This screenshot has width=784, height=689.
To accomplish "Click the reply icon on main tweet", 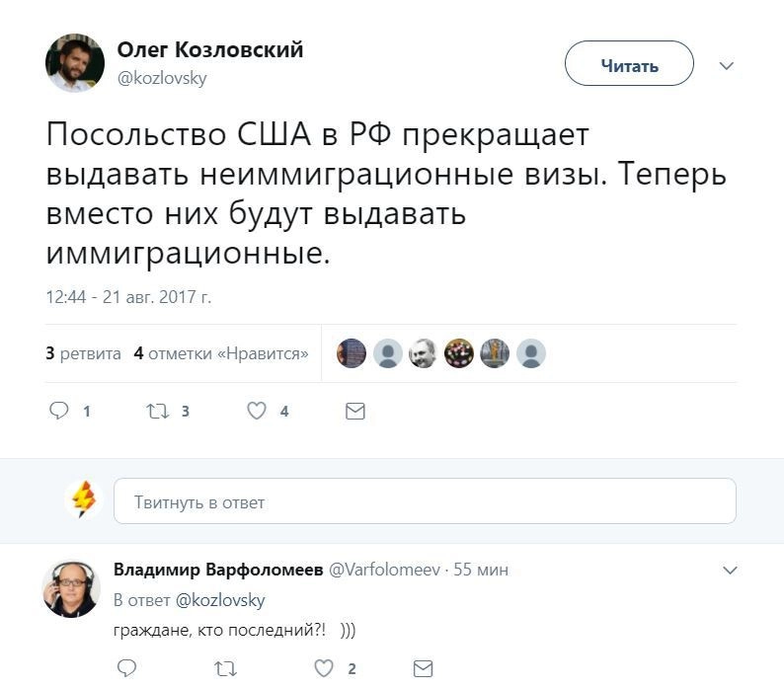I will pyautogui.click(x=59, y=411).
